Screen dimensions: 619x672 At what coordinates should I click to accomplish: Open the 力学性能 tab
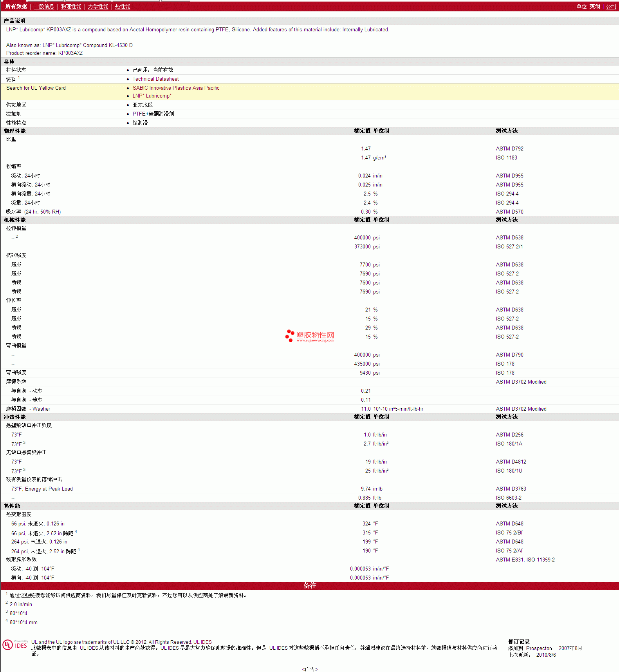[98, 7]
